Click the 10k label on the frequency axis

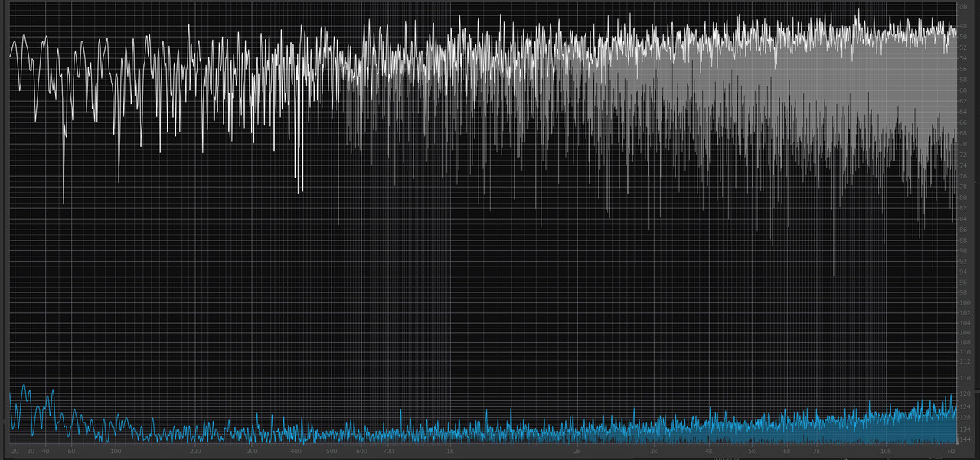[x=886, y=452]
